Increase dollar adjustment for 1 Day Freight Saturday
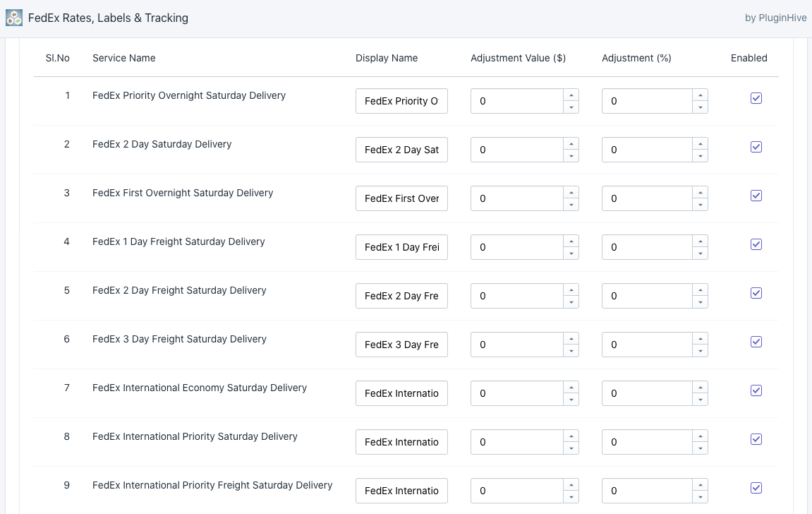Viewport: 812px width, 514px height. (x=571, y=241)
